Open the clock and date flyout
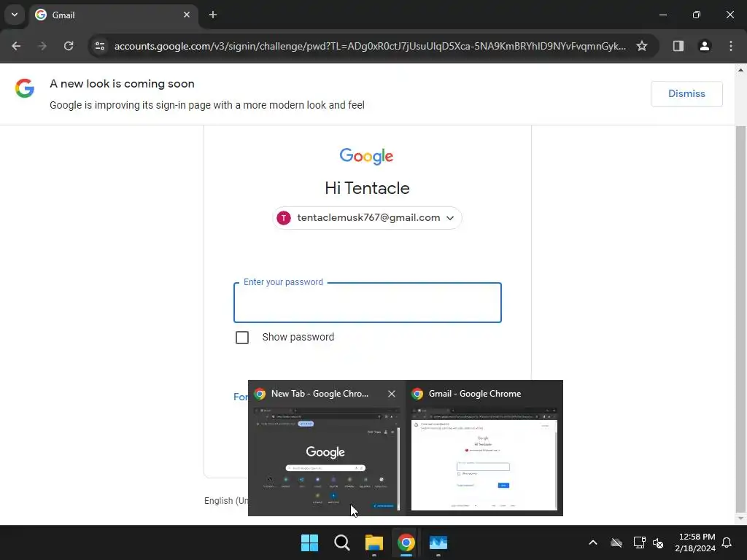 pyautogui.click(x=695, y=542)
